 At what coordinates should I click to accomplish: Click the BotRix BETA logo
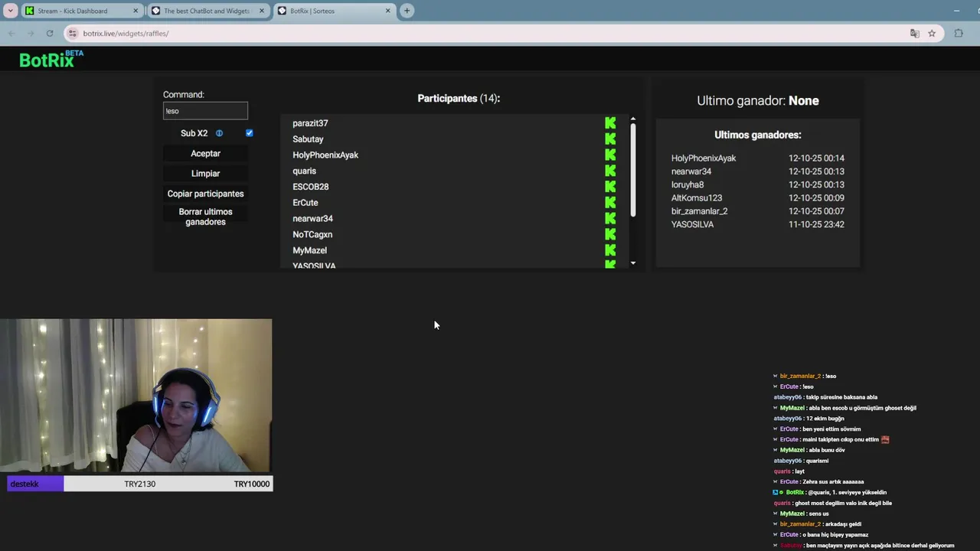[x=51, y=59]
